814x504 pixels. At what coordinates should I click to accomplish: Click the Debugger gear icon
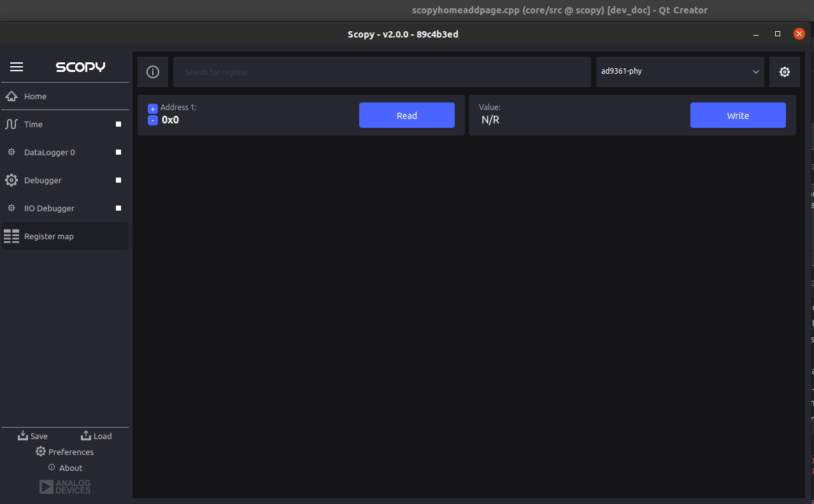(11, 180)
